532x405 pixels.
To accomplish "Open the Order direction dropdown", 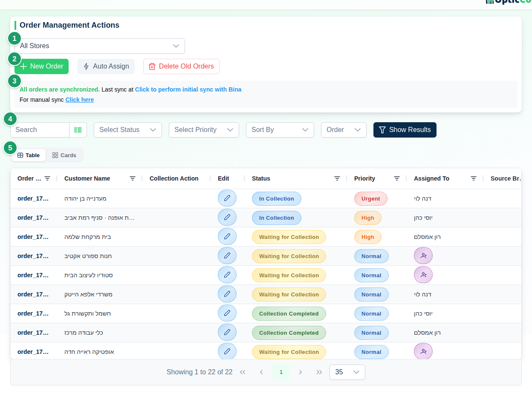I will click(344, 130).
